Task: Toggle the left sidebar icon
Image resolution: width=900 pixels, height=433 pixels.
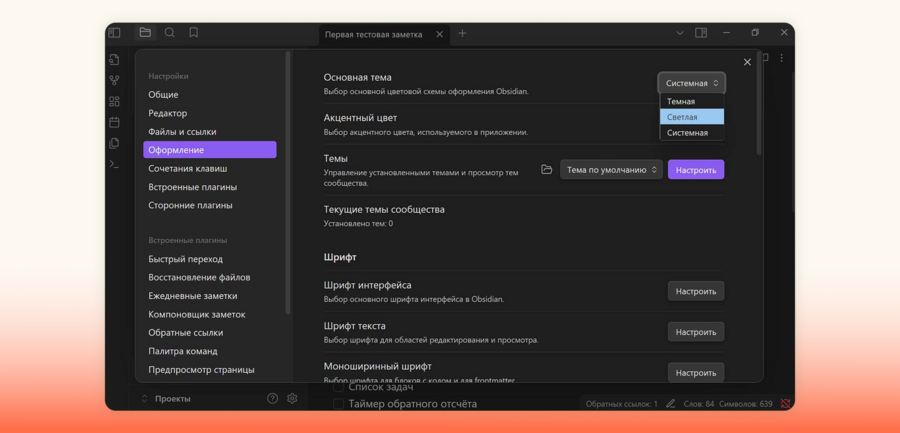Action: 114,33
